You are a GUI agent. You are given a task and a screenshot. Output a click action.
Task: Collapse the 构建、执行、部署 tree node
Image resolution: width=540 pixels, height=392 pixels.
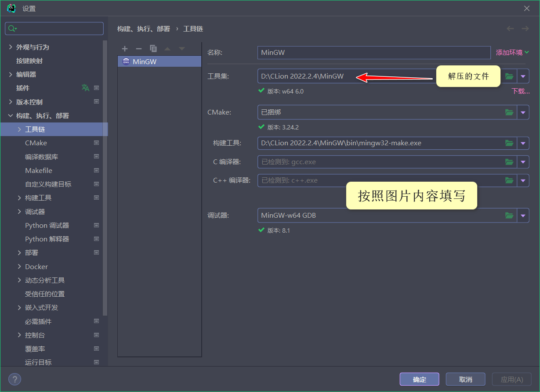[11, 116]
